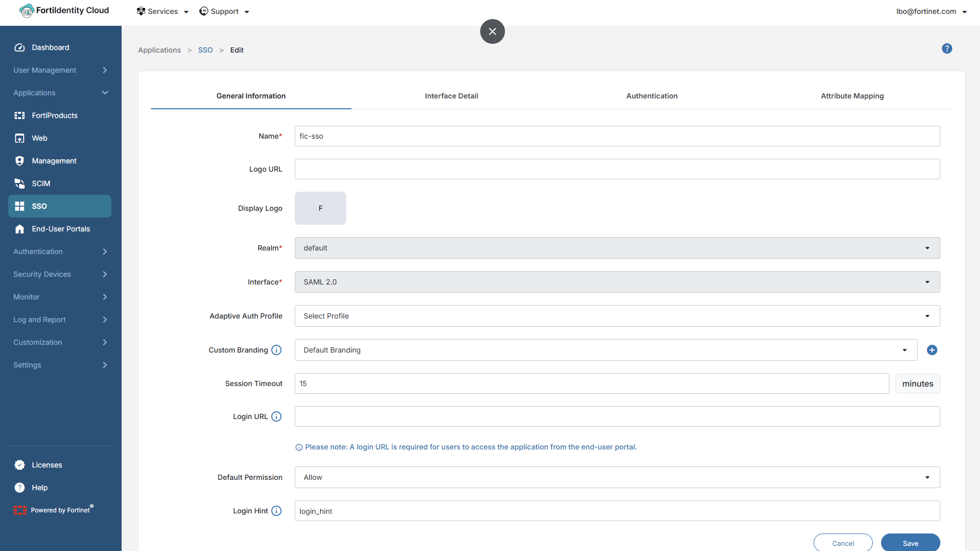Image resolution: width=980 pixels, height=551 pixels.
Task: Click the Custom Branding info icon
Action: coord(277,350)
